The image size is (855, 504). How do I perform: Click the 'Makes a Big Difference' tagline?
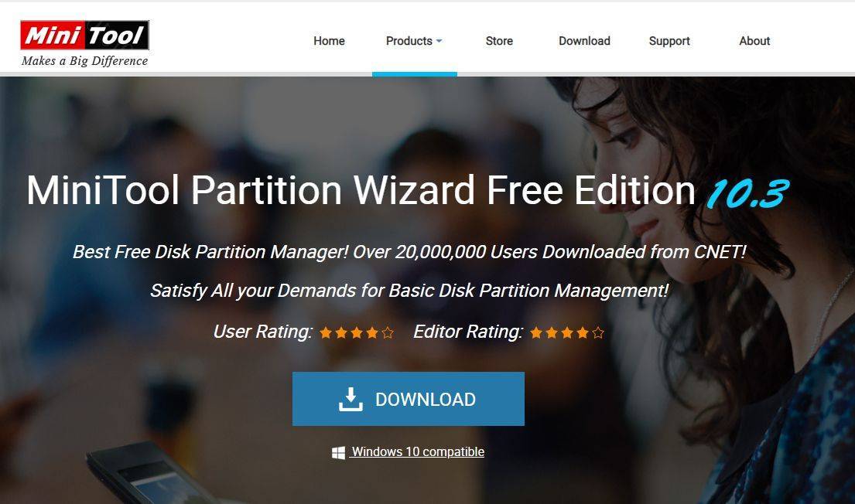tap(84, 60)
